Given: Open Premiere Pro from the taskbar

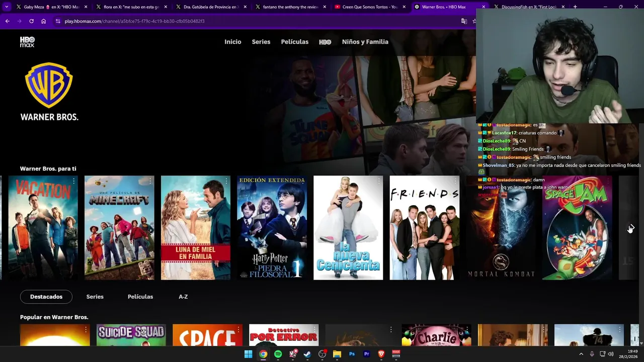Looking at the screenshot, I should [366, 354].
